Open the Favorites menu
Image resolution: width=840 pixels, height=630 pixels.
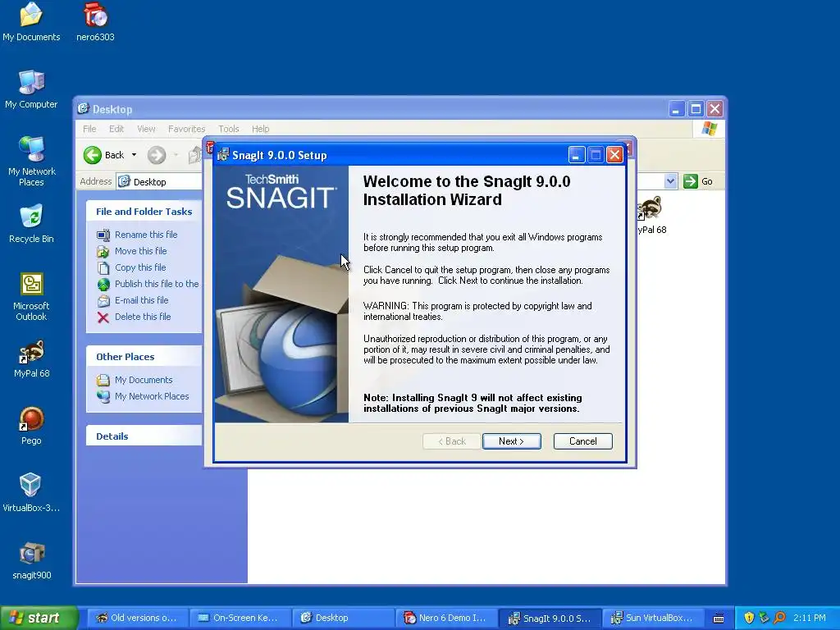click(x=186, y=129)
